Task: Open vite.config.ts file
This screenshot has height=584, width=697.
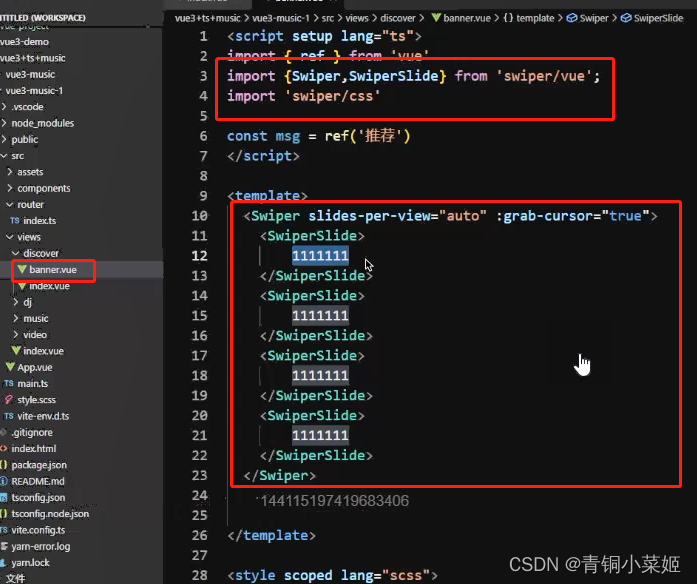Action: [38, 530]
